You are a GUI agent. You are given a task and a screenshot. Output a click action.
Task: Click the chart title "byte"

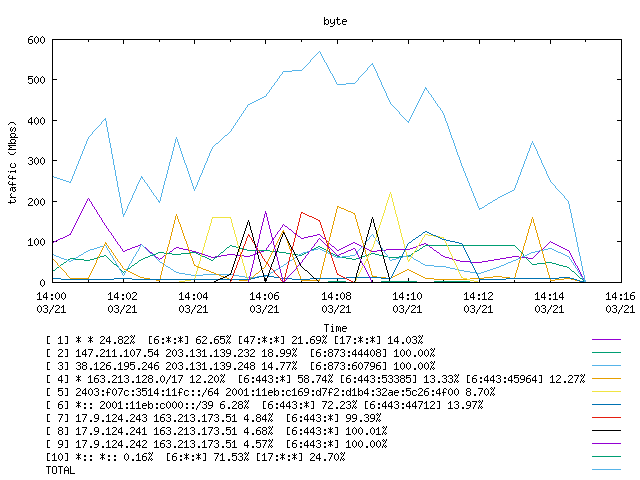(335, 21)
